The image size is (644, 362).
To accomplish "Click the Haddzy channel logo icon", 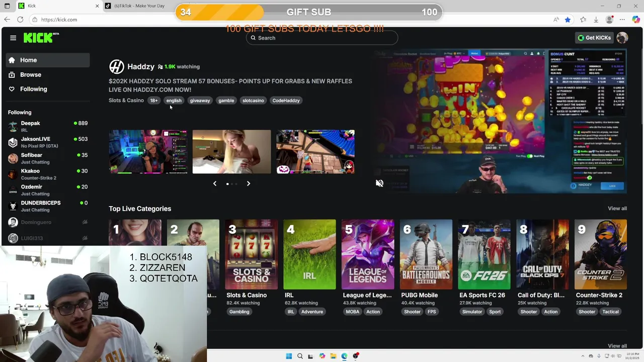I will point(116,66).
